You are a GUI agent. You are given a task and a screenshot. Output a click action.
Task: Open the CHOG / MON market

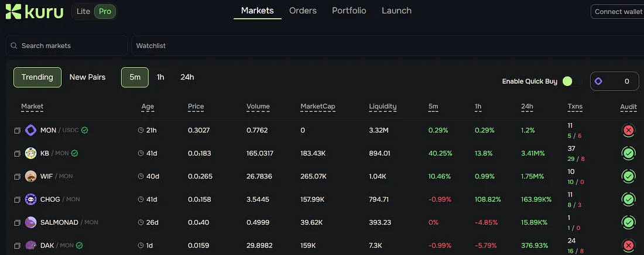click(60, 199)
